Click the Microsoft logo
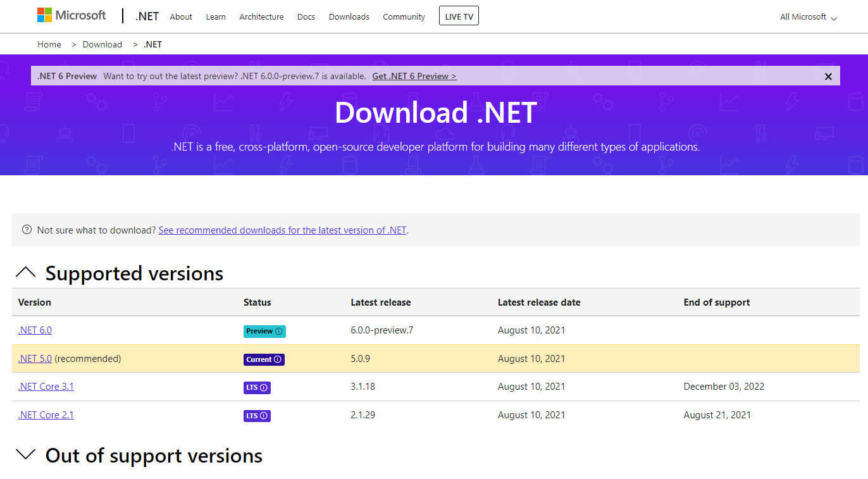This screenshot has width=868, height=479. pyautogui.click(x=71, y=16)
